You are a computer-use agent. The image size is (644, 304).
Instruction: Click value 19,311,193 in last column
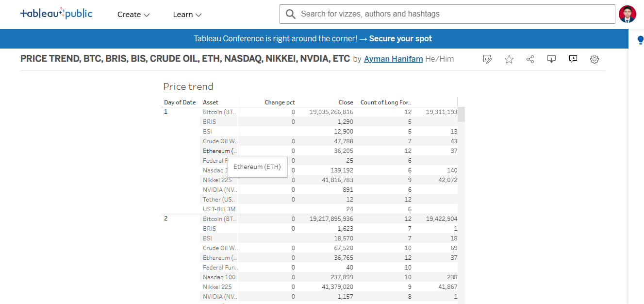[x=442, y=112]
